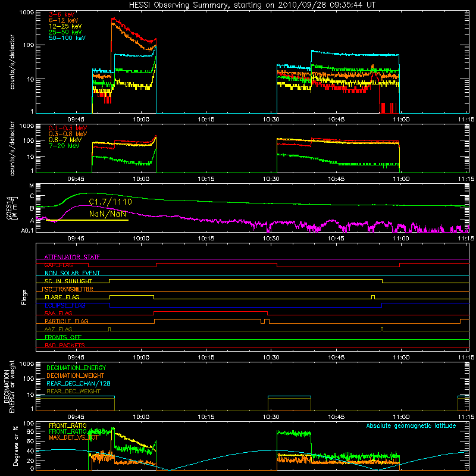
Task: Click counts/s/detector axis title of MeV panel
Action: [x=12, y=148]
